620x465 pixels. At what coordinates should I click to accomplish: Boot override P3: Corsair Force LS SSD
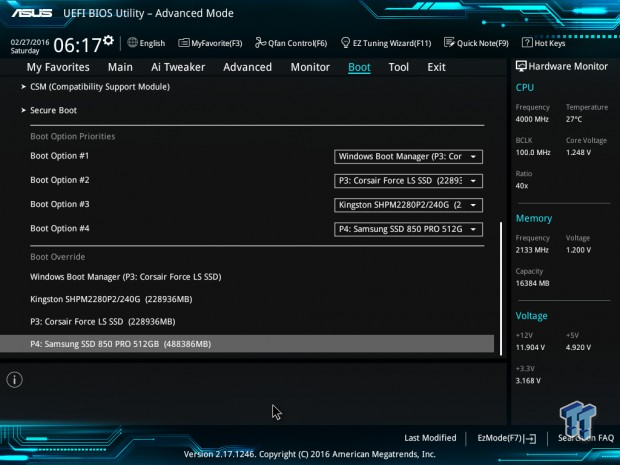pyautogui.click(x=103, y=321)
